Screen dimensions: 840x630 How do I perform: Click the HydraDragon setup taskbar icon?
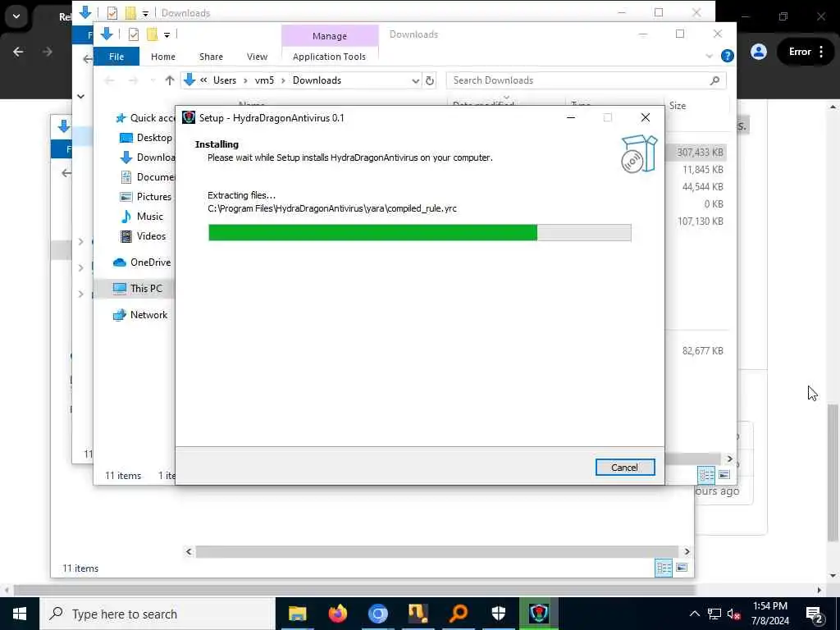point(538,614)
